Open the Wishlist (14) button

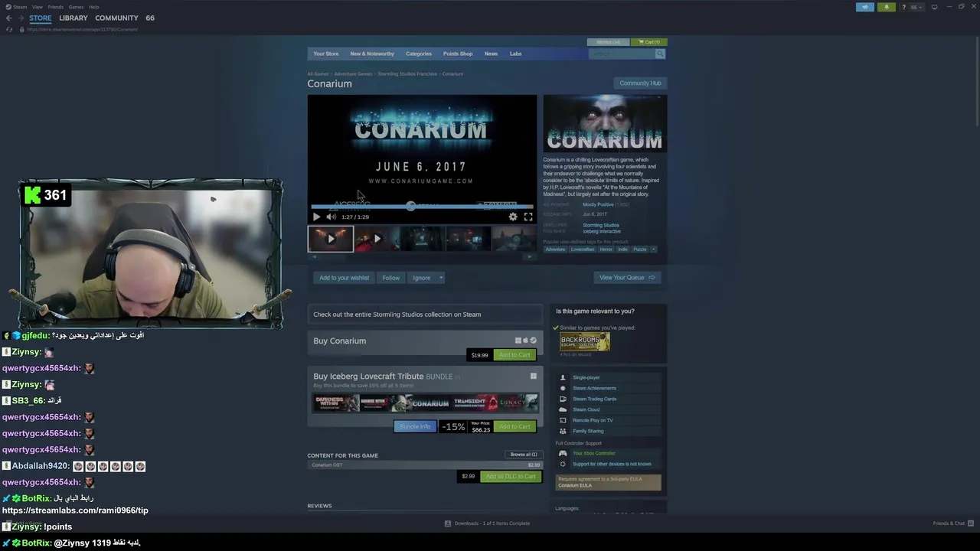pos(608,42)
